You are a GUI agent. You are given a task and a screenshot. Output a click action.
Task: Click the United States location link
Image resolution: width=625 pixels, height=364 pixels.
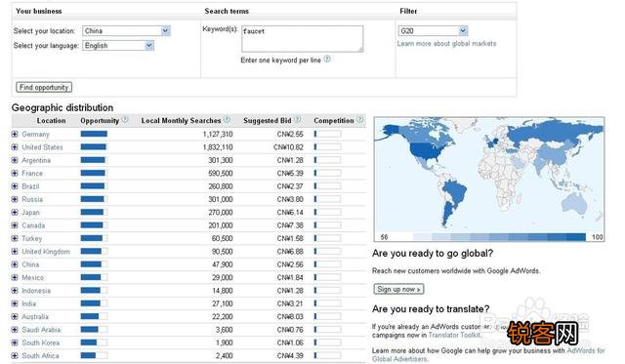[x=42, y=147]
